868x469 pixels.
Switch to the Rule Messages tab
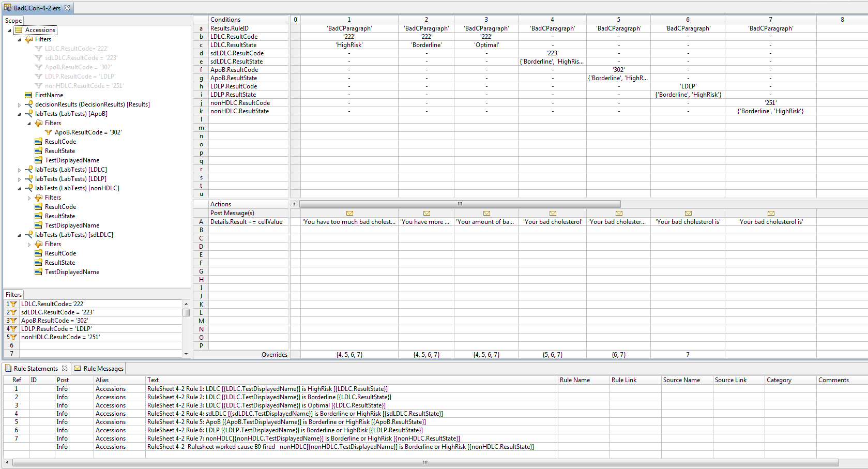point(98,368)
